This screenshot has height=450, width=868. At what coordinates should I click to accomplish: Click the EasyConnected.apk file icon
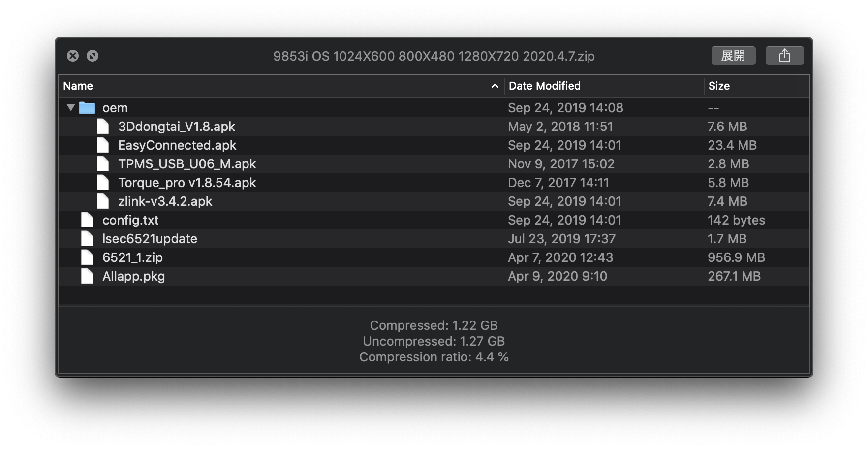click(x=103, y=145)
